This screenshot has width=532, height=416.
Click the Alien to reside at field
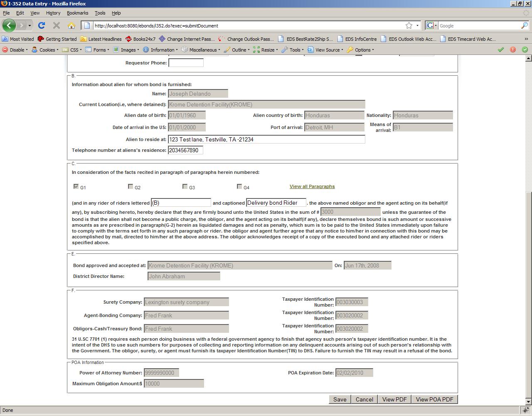pyautogui.click(x=266, y=139)
